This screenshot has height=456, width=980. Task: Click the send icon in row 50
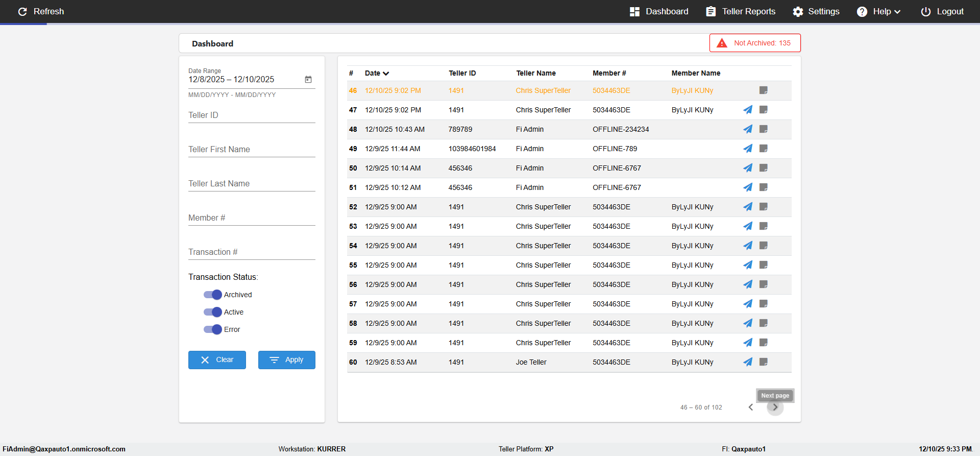click(x=748, y=168)
